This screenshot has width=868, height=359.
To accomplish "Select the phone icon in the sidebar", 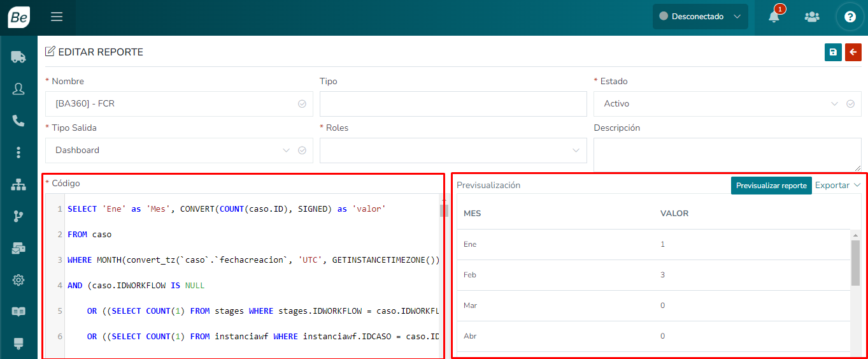I will click(x=18, y=121).
